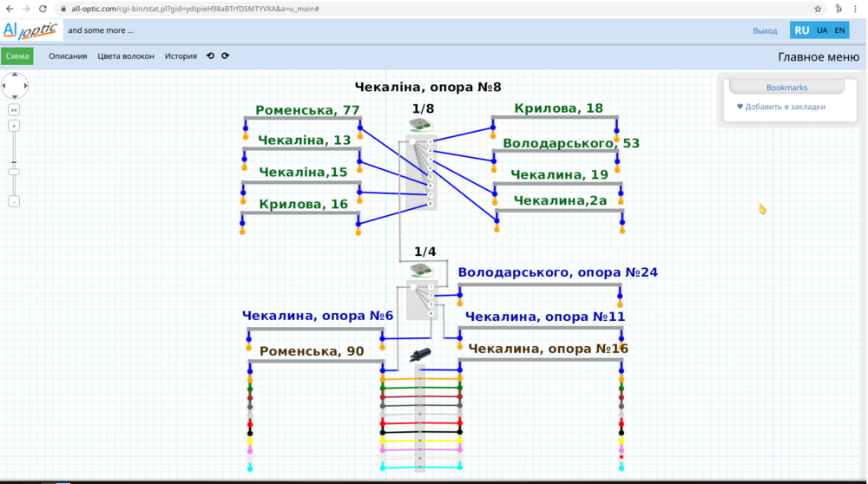Viewport: 868px width, 484px height.
Task: Open the Главное меню menu
Action: pyautogui.click(x=819, y=57)
